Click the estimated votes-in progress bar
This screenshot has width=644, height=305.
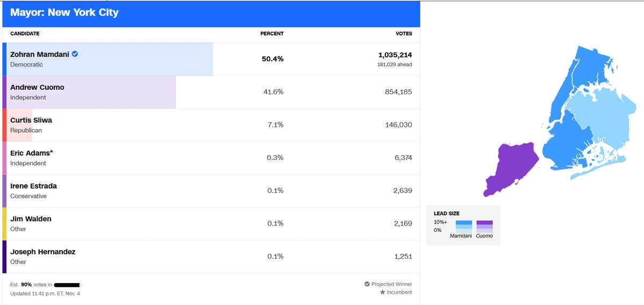click(68, 285)
